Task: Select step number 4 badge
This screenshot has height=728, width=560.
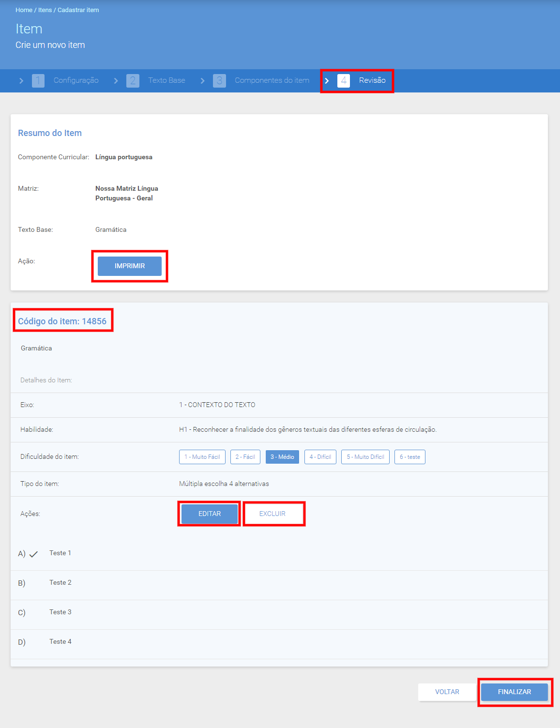Action: 344,81
